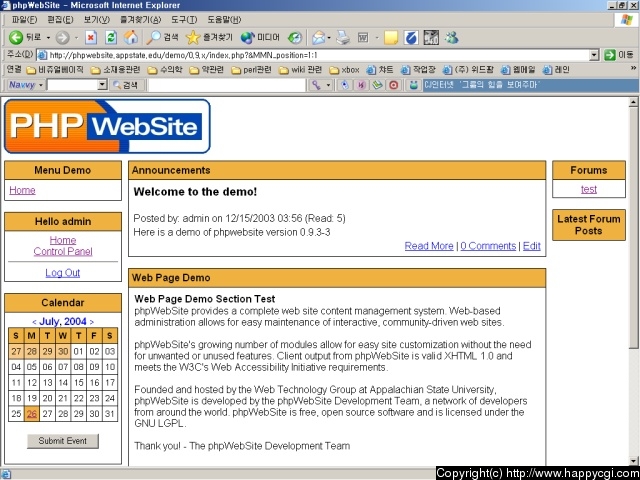Click the purple icon in Navvy toolbar

pyautogui.click(x=361, y=85)
